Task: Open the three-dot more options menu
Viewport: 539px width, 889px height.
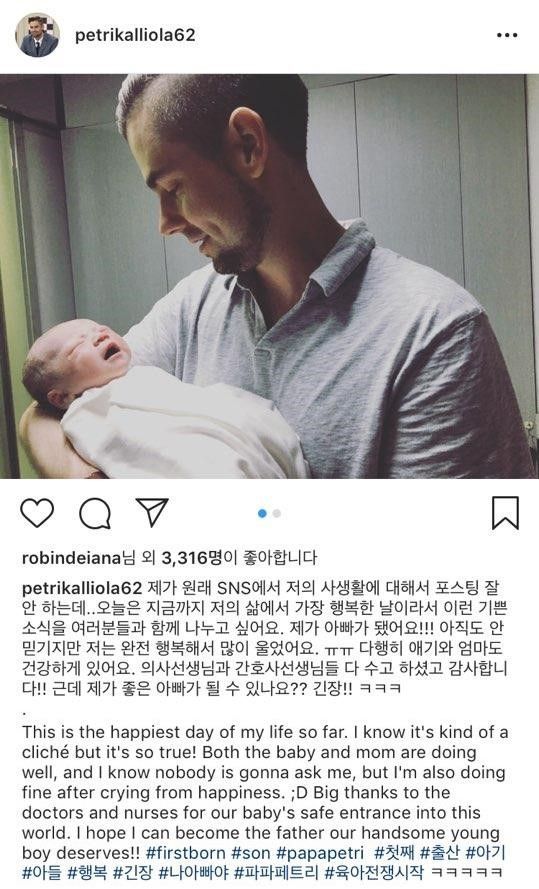Action: [507, 35]
